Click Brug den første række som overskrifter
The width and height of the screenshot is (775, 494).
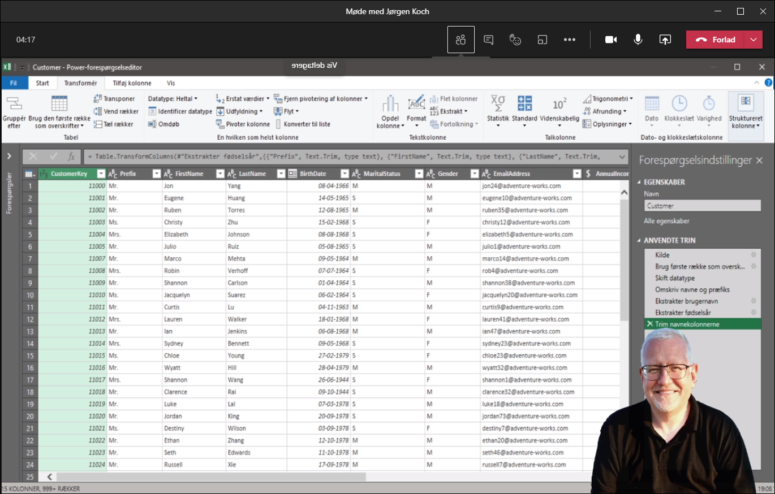(x=59, y=112)
